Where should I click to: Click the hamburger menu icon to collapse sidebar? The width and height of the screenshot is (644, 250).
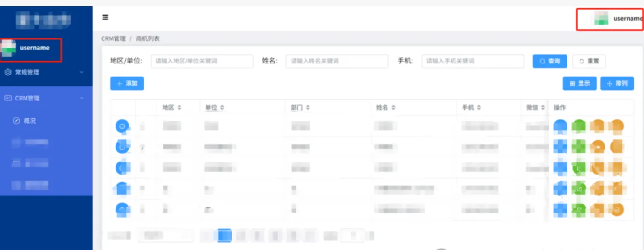pos(105,18)
